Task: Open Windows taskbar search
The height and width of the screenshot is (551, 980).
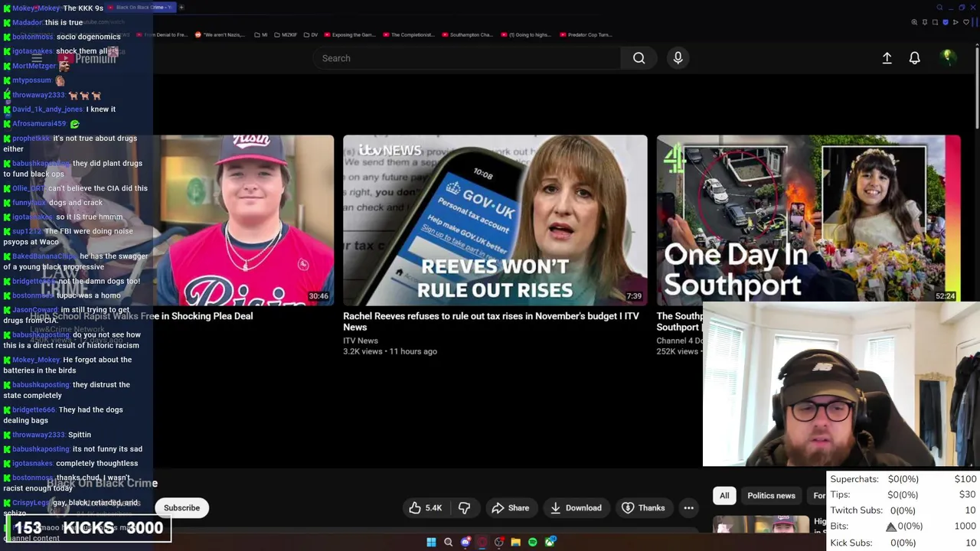Action: [448, 543]
